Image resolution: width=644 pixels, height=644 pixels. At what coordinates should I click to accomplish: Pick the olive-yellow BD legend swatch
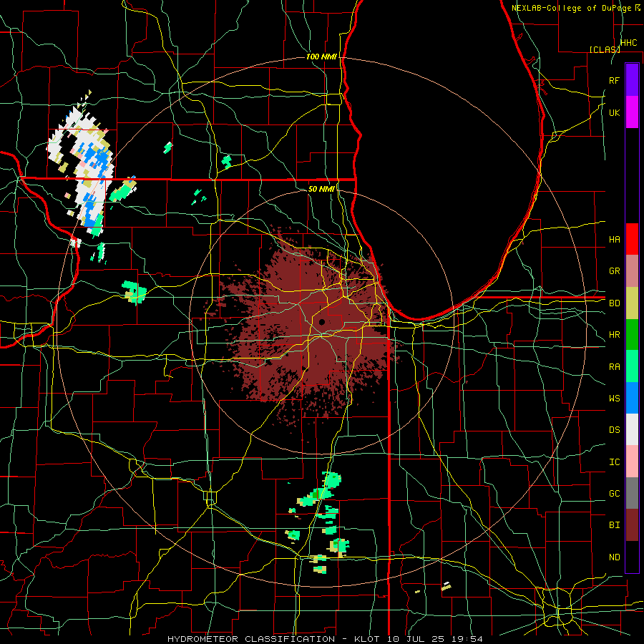coord(632,303)
